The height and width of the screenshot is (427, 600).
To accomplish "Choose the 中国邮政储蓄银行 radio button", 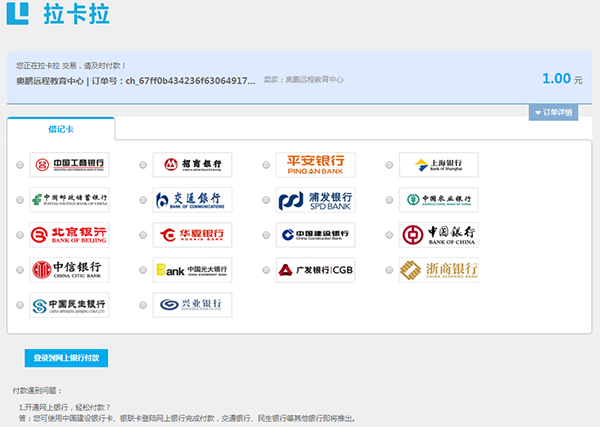I will (x=20, y=201).
